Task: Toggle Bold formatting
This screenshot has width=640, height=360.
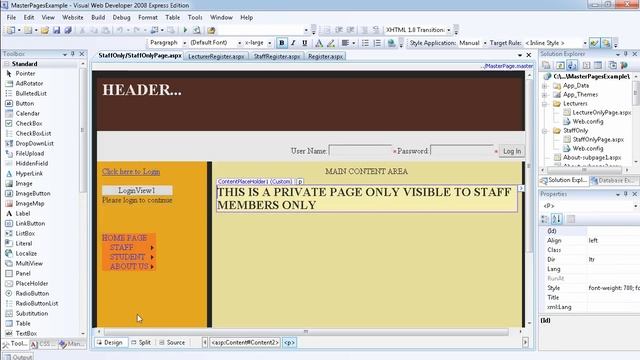Action: [282, 43]
